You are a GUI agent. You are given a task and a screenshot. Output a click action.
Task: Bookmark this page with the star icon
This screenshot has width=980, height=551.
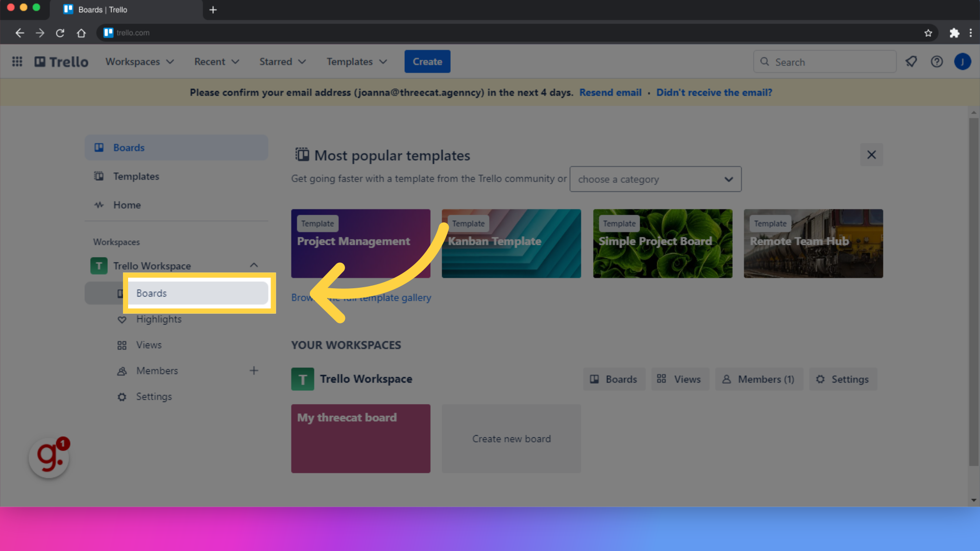click(928, 33)
